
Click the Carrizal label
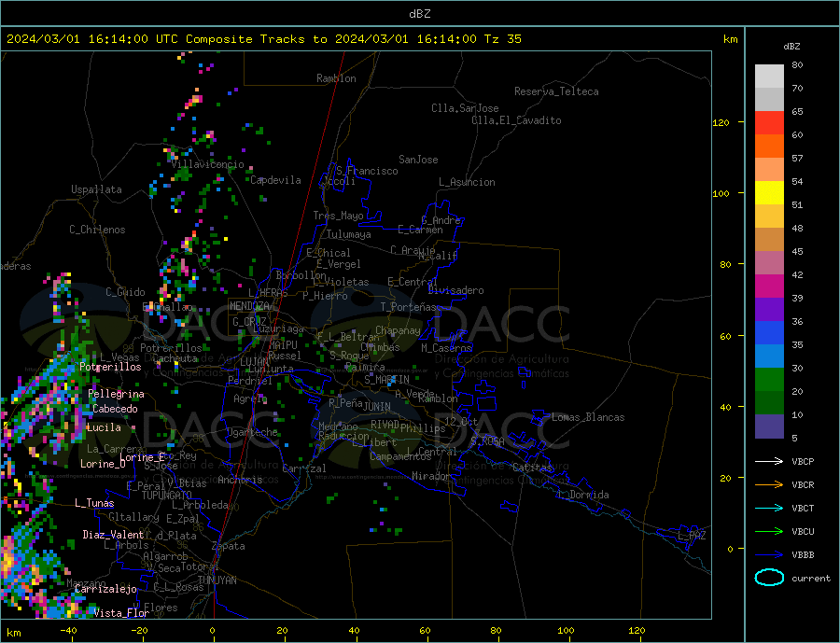click(x=304, y=468)
